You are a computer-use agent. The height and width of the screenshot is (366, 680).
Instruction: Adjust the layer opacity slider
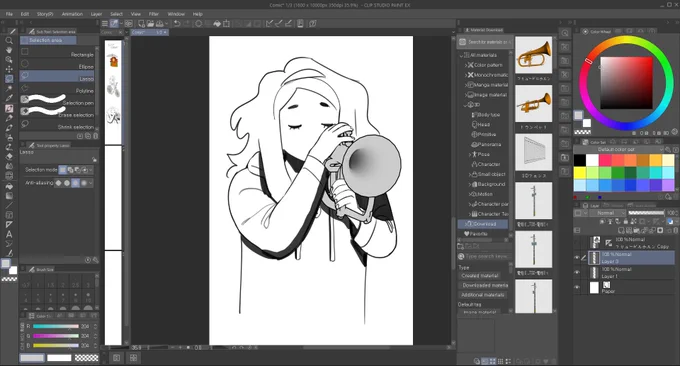tap(646, 213)
